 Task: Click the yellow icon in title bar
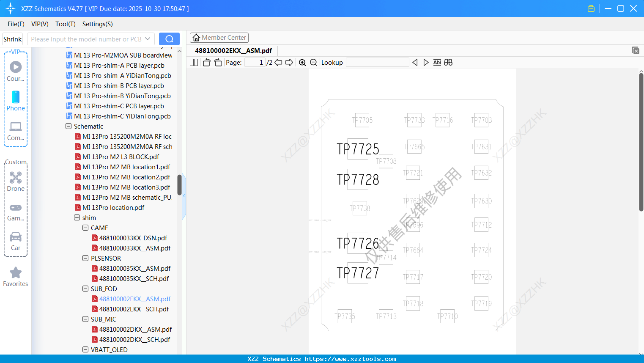591,8
